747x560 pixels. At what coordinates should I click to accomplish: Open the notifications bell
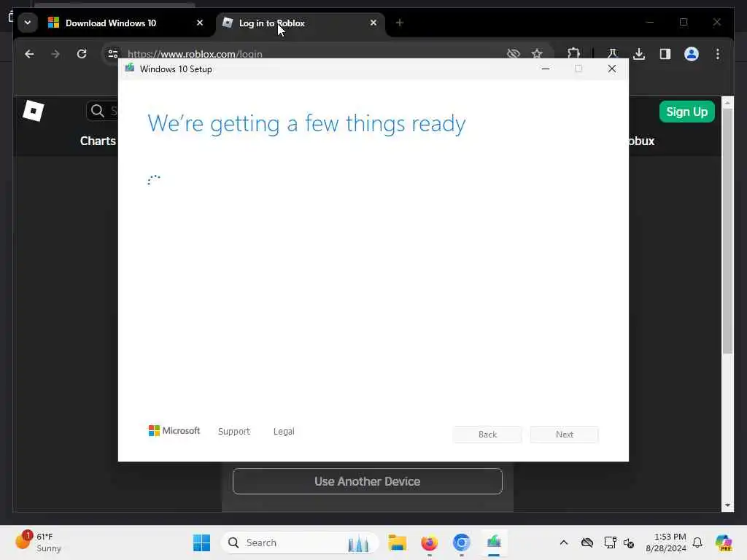point(697,542)
